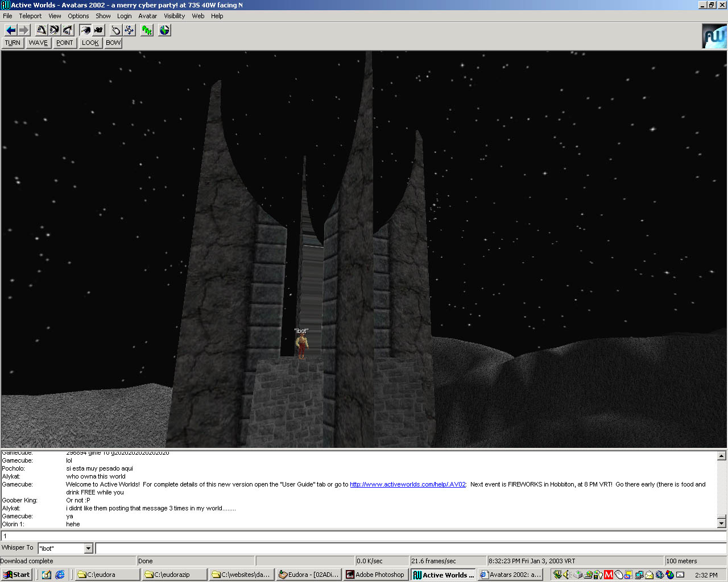Toggle first person eye view
The width and height of the screenshot is (728, 582).
pos(85,30)
